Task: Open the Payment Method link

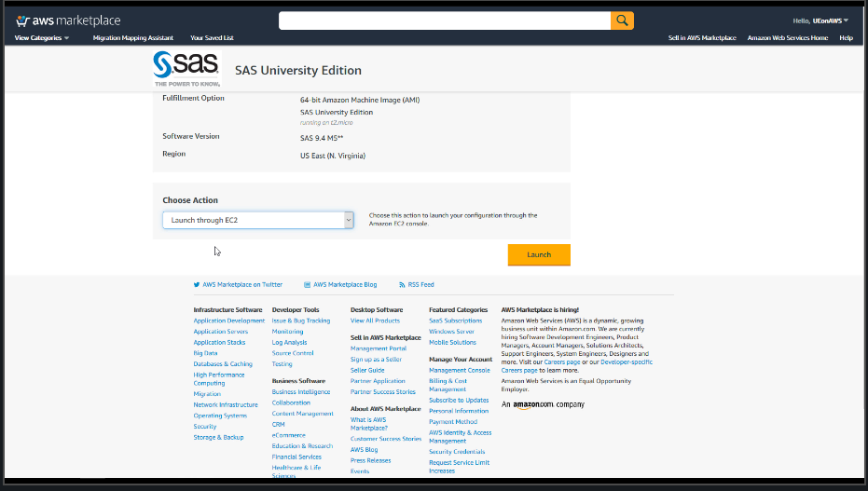Action: pos(453,422)
